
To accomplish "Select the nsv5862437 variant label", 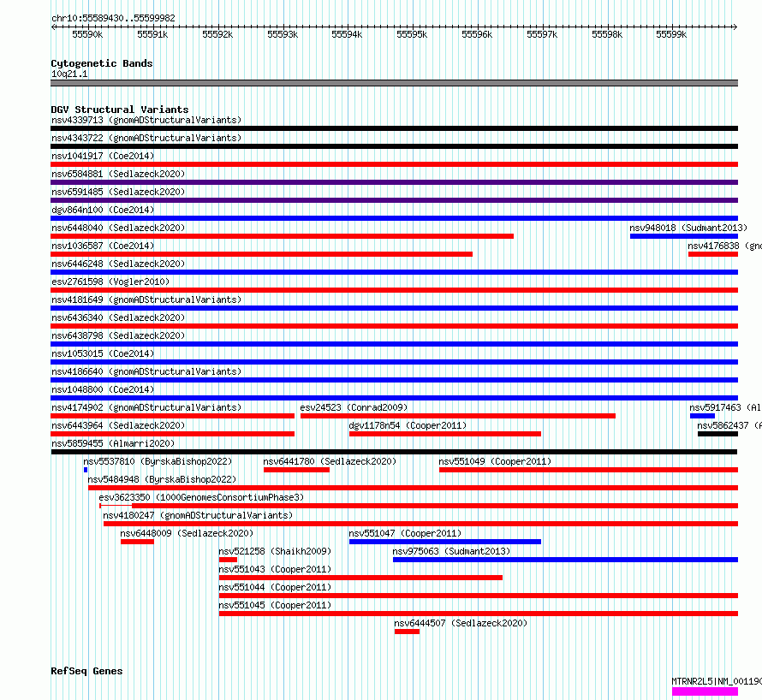I will 729,425.
